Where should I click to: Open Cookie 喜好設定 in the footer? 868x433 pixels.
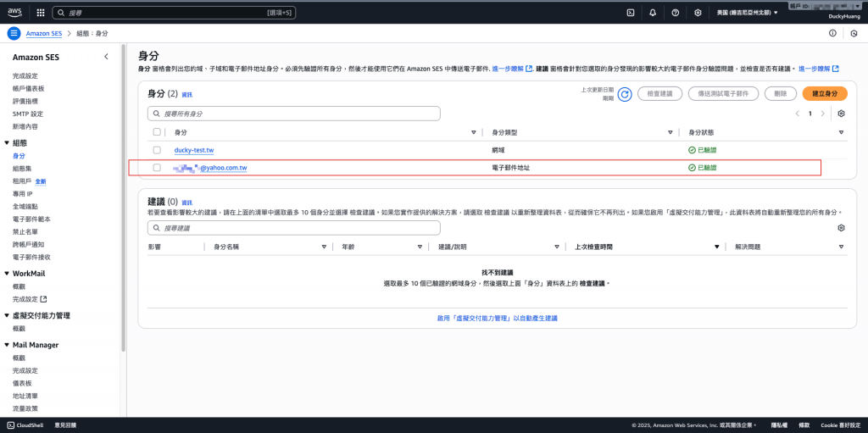pyautogui.click(x=840, y=425)
